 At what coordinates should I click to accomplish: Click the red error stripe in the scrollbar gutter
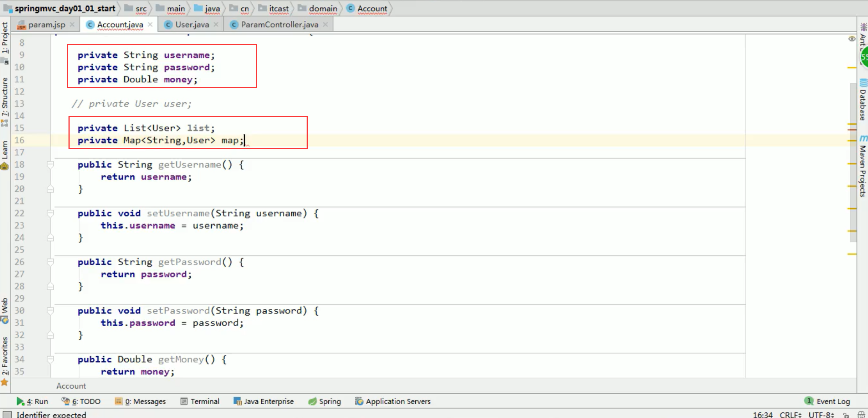pyautogui.click(x=852, y=130)
